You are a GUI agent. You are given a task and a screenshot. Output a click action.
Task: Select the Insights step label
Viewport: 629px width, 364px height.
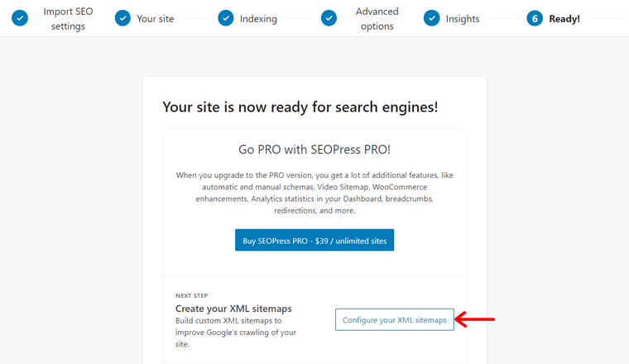coord(463,19)
